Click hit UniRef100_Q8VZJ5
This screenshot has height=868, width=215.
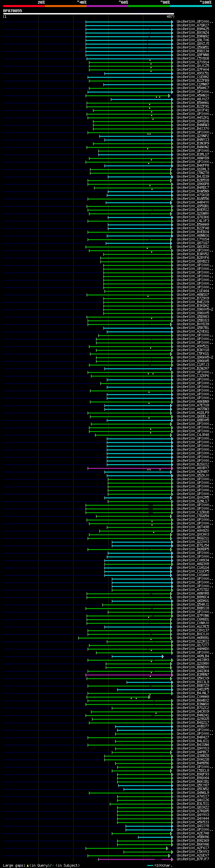click(193, 44)
